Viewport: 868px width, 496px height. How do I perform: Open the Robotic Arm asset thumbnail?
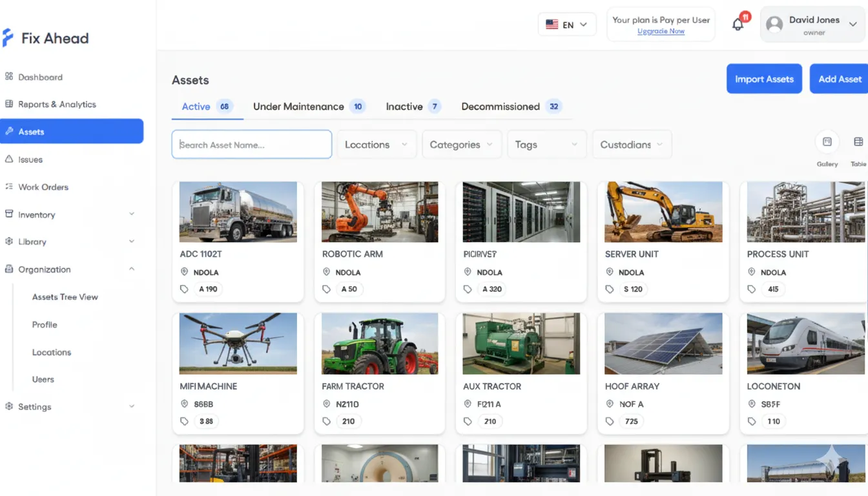click(x=380, y=212)
